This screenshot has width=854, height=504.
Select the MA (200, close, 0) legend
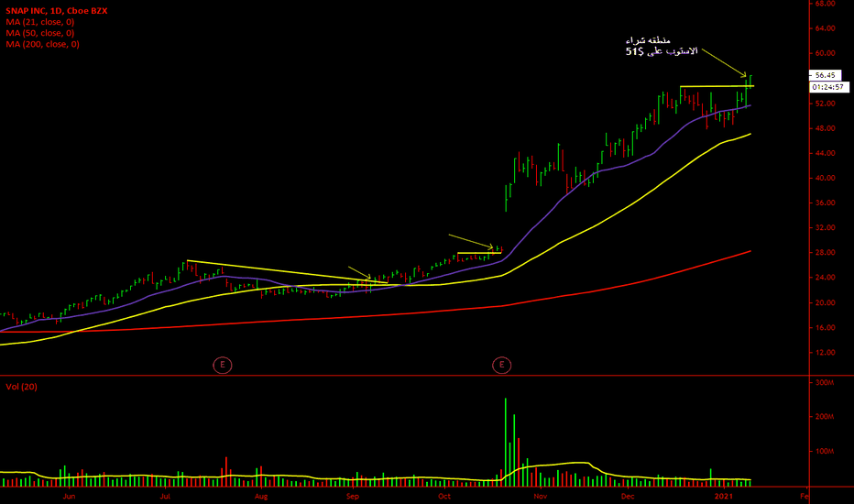(x=42, y=44)
